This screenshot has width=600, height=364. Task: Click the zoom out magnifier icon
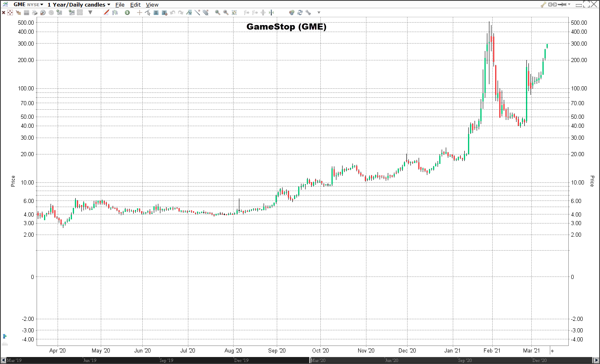pos(226,13)
